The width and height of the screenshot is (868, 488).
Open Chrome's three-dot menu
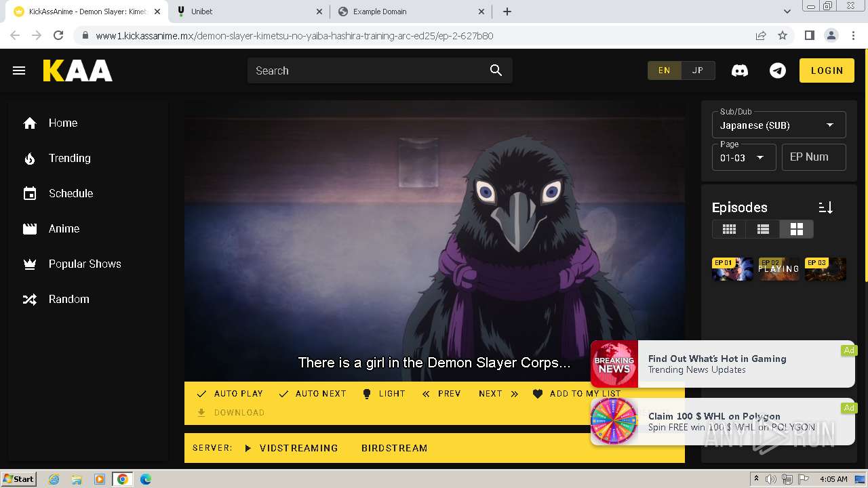852,35
